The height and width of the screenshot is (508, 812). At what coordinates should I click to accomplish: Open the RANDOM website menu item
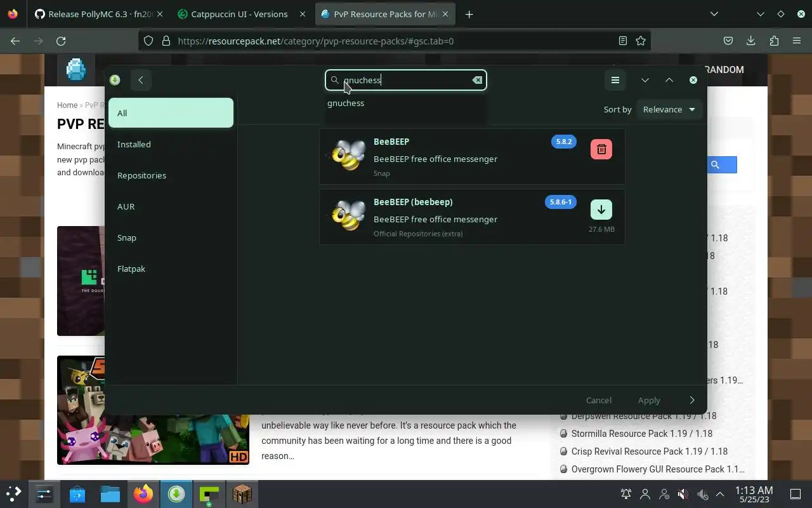[724, 69]
